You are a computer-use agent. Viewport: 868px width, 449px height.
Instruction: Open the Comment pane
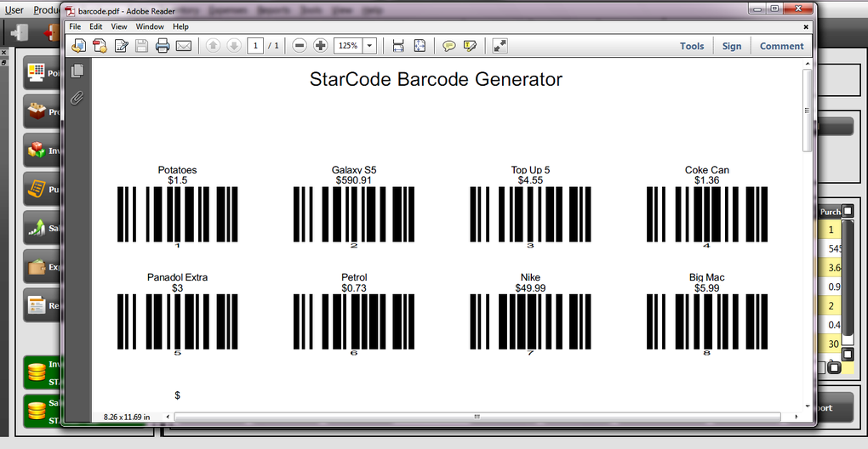tap(782, 47)
